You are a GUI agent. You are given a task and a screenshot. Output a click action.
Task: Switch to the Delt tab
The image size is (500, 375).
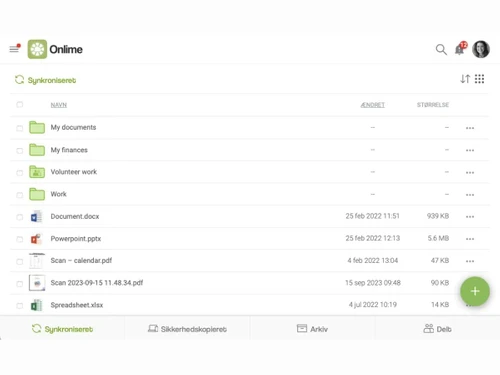pyautogui.click(x=437, y=329)
